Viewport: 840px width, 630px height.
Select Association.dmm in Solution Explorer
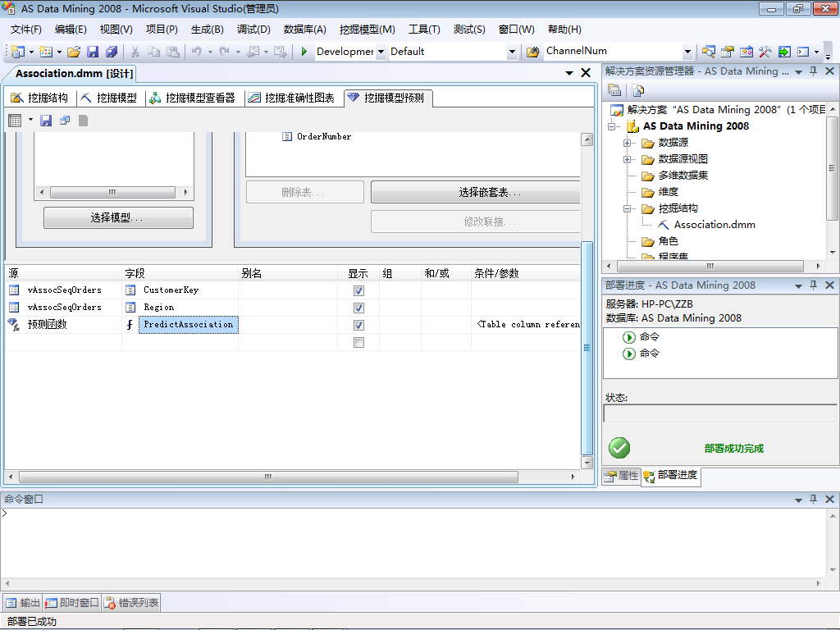[x=714, y=225]
